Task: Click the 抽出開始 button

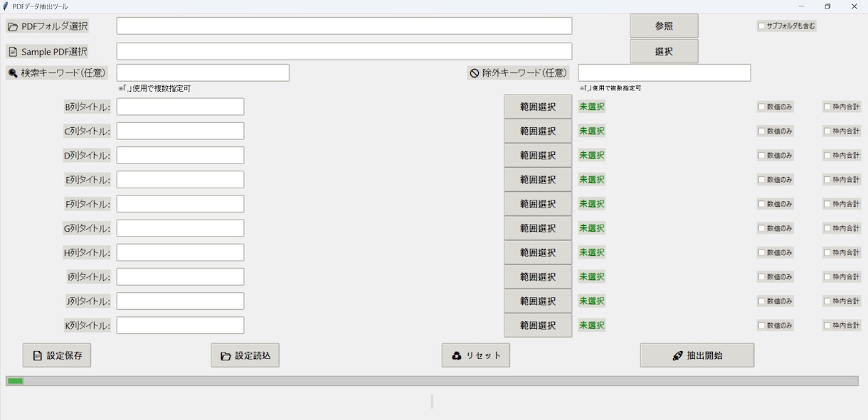Action: pyautogui.click(x=697, y=355)
